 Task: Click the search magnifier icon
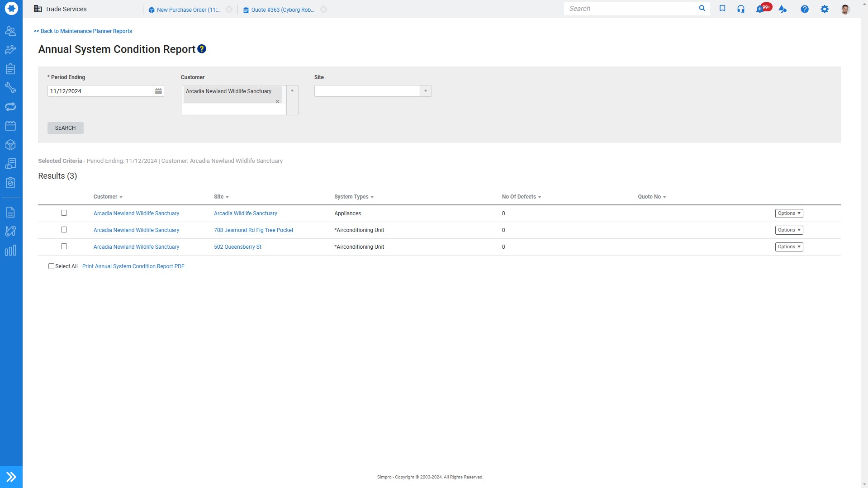702,8
